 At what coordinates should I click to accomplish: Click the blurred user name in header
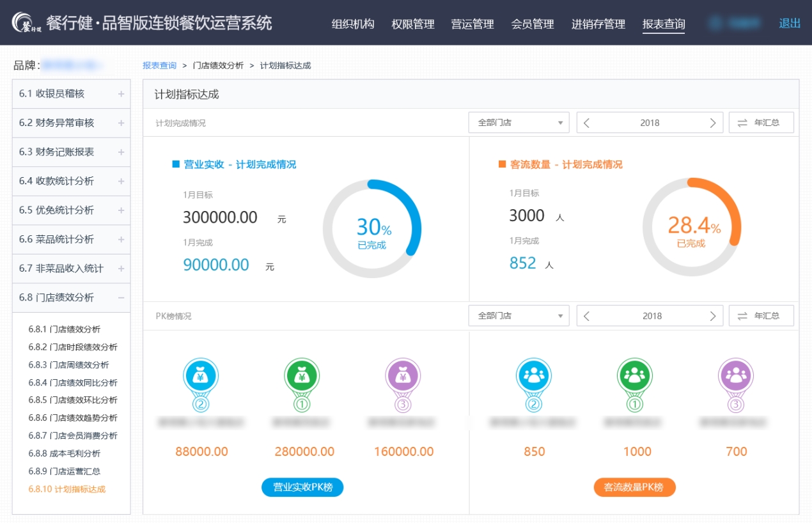pos(736,24)
